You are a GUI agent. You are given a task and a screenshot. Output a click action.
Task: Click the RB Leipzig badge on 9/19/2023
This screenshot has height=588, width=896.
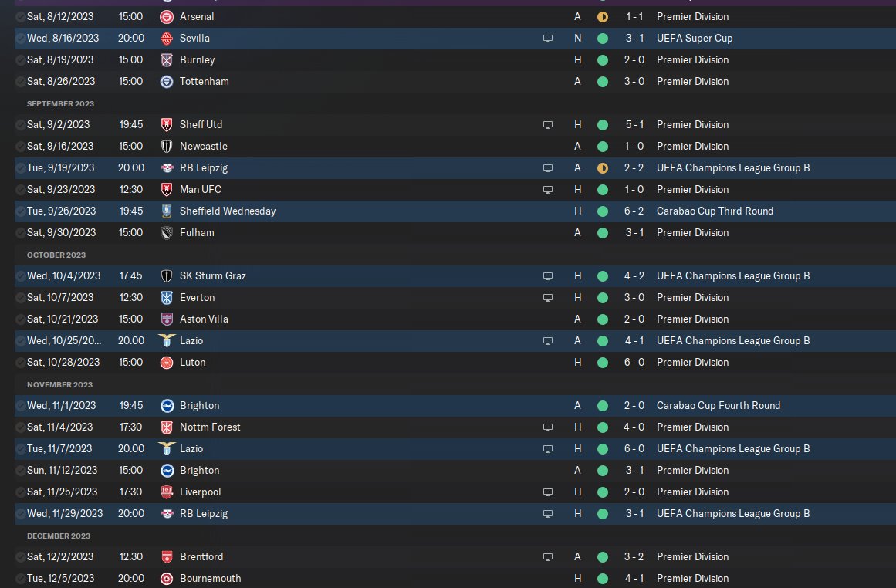(x=166, y=167)
